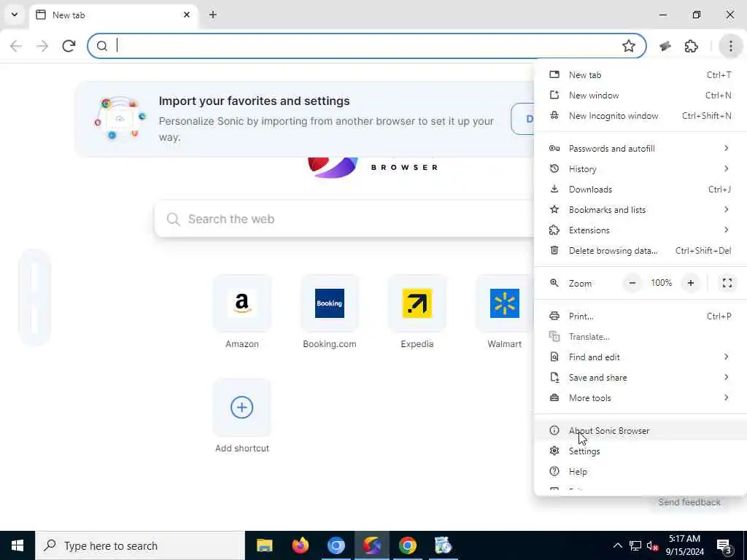Click the muted volume tray icon
The image size is (747, 560).
652,545
